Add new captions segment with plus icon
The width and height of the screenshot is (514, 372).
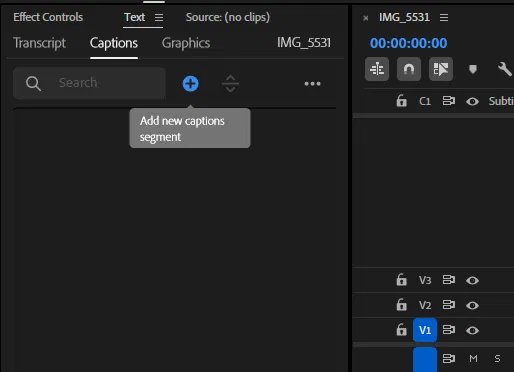[191, 83]
